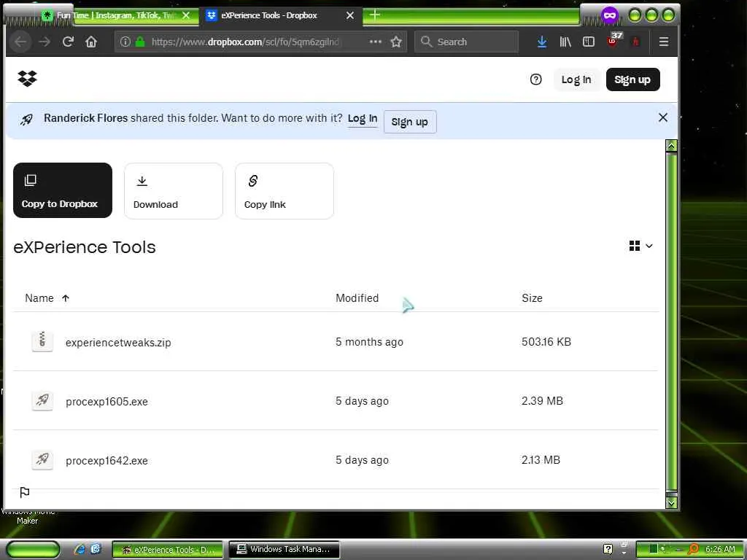The image size is (747, 560).
Task: Click the page scrollbar down arrow
Action: pyautogui.click(x=671, y=502)
